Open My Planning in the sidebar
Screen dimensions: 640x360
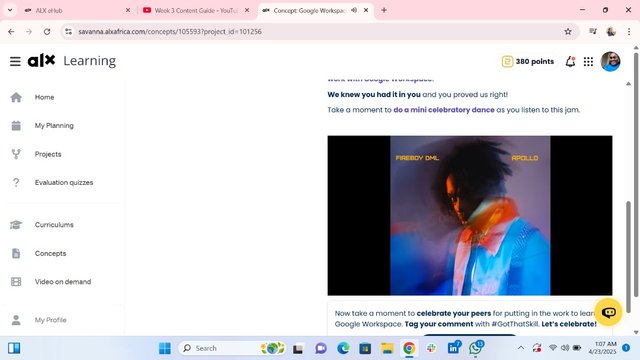pos(54,126)
